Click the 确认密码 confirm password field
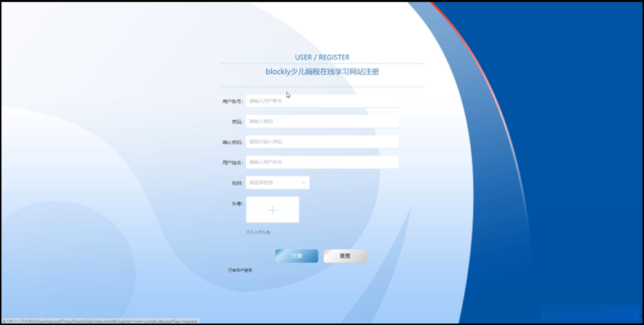644x325 pixels. point(322,142)
